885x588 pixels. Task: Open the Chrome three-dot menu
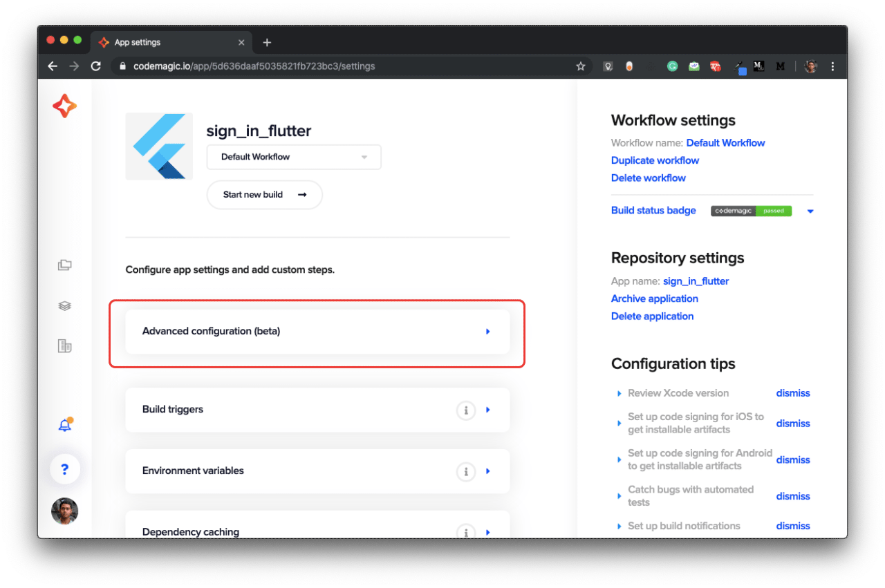(832, 66)
